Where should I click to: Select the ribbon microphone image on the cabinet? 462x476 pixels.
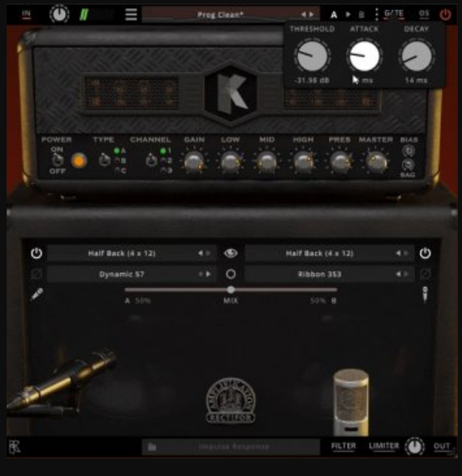coord(351,402)
